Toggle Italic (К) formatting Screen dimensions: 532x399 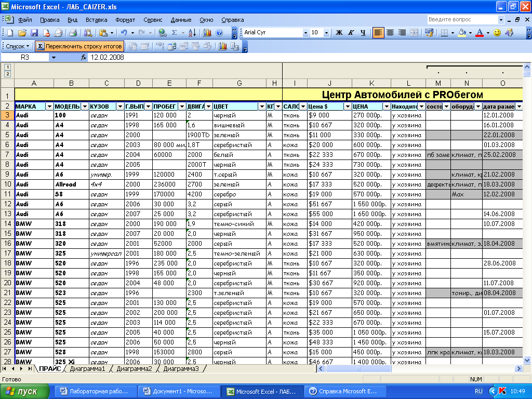coord(351,33)
